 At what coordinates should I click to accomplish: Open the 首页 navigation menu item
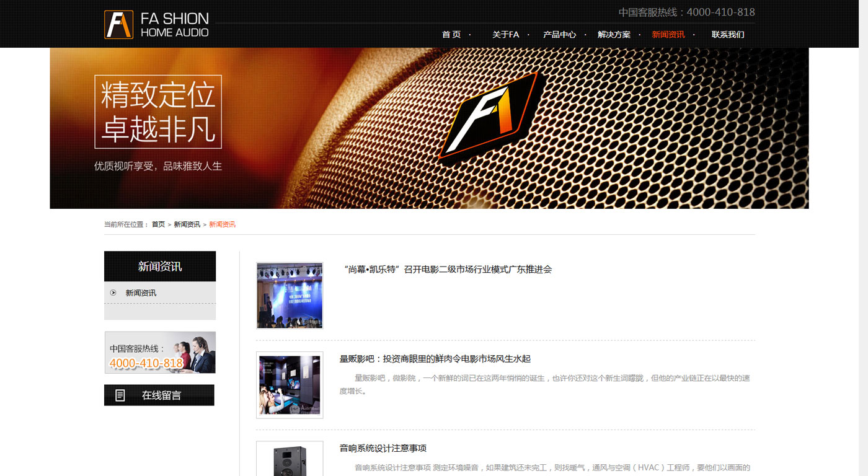[x=451, y=35]
